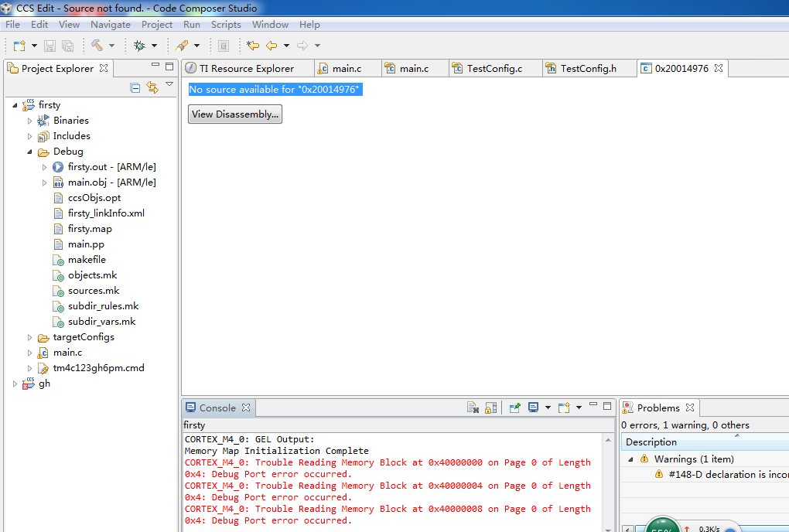
Task: Toggle Scroll Lock in the Console
Action: tap(490, 408)
